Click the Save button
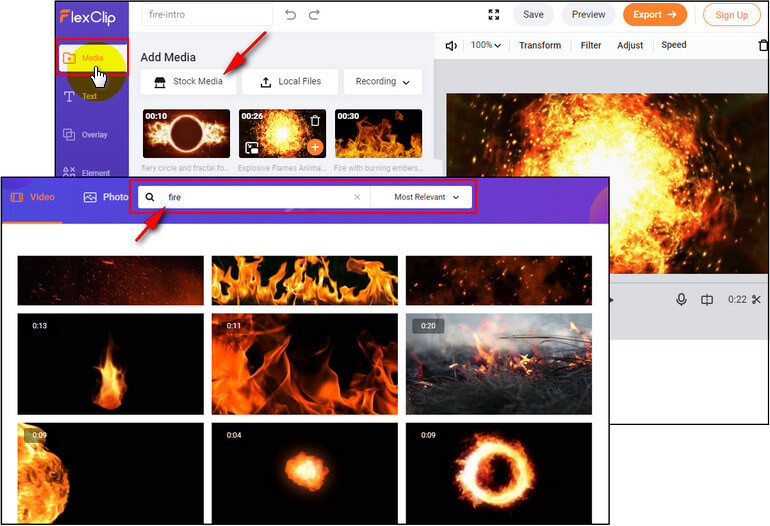 pyautogui.click(x=533, y=15)
